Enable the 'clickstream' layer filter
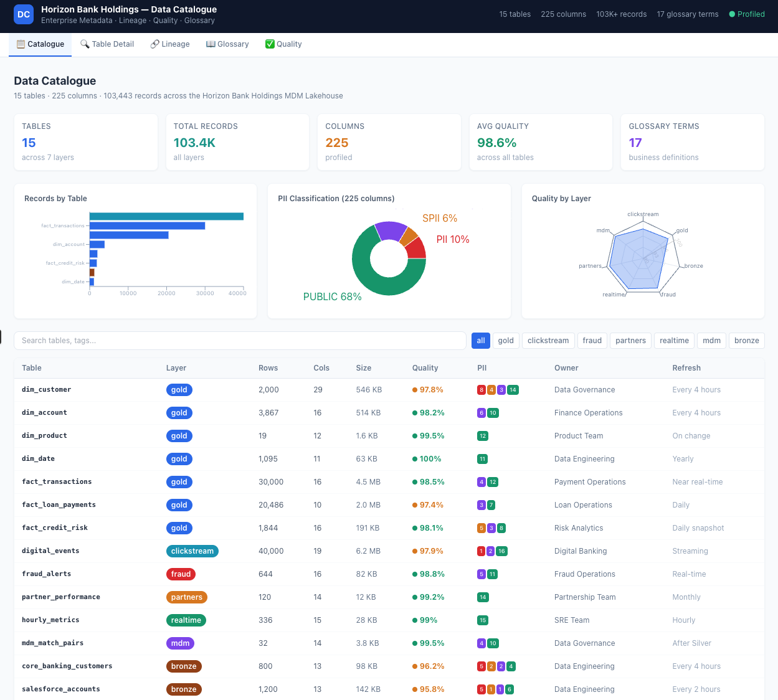Viewport: 778px width, 700px height. (x=548, y=341)
